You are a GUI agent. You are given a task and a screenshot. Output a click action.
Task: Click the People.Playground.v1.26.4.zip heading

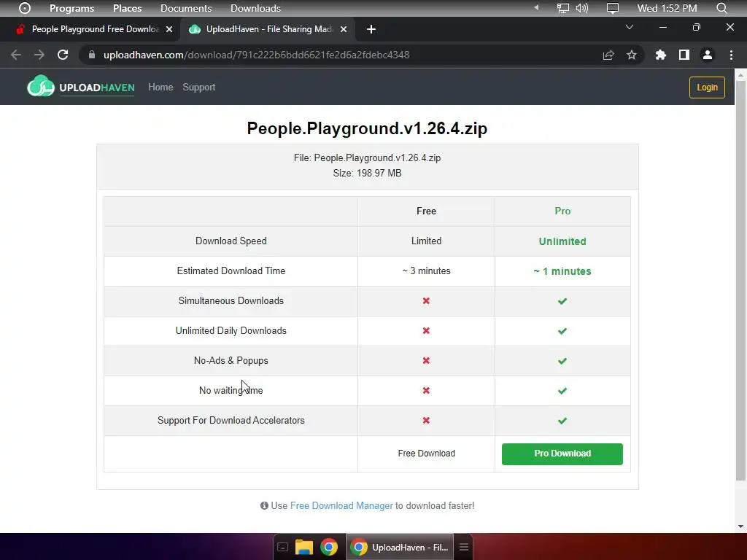tap(367, 128)
